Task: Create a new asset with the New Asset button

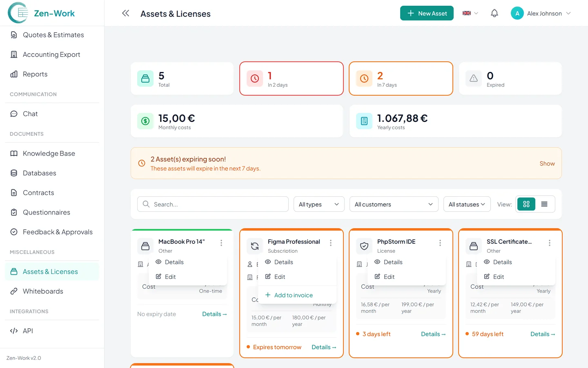Action: coord(427,13)
